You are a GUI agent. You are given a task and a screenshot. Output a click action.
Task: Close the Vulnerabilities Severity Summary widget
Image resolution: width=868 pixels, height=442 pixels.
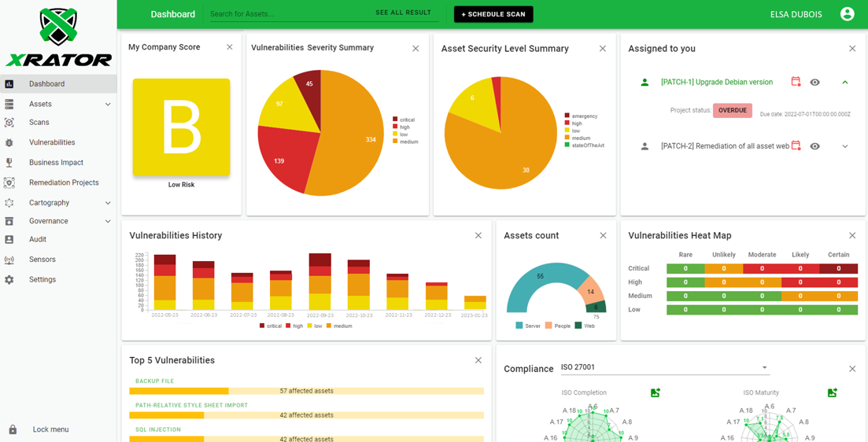click(x=416, y=49)
